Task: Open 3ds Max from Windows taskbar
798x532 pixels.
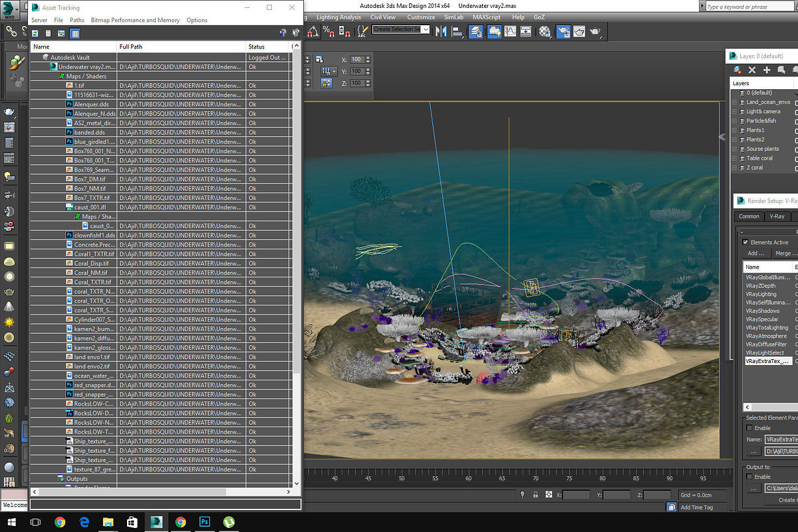Action: [156, 522]
